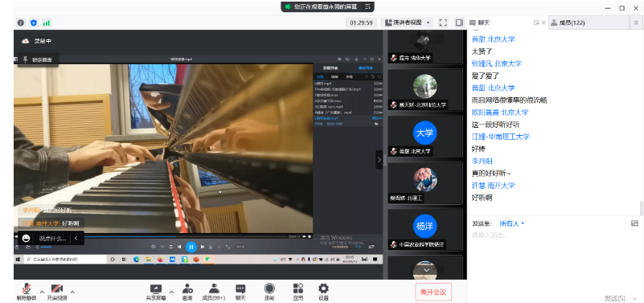644x303 pixels.
Task: Open screen sharing options list icon
Action: pos(367,6)
